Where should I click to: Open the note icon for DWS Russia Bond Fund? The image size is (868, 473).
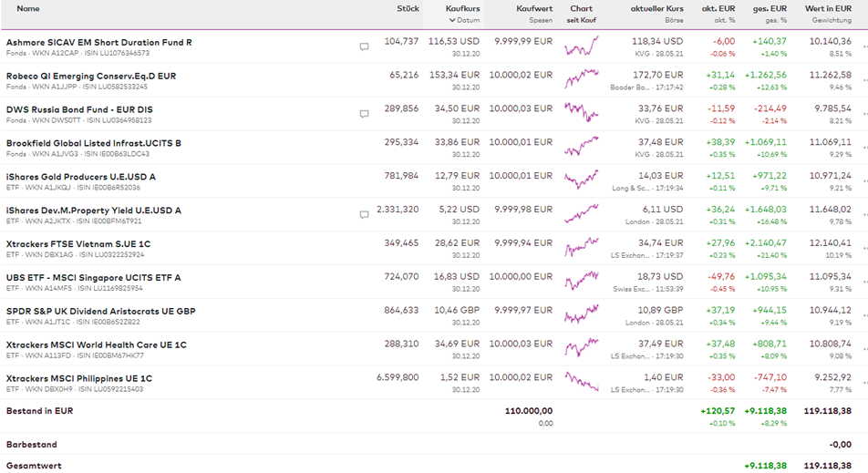coord(364,114)
